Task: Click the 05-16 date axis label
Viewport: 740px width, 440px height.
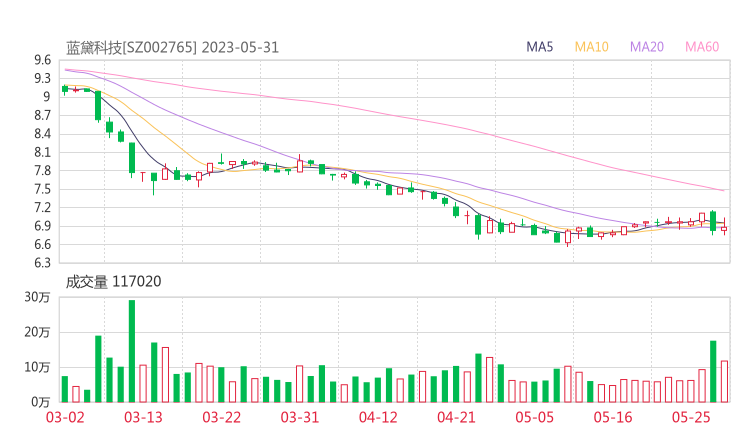Action: 613,417
